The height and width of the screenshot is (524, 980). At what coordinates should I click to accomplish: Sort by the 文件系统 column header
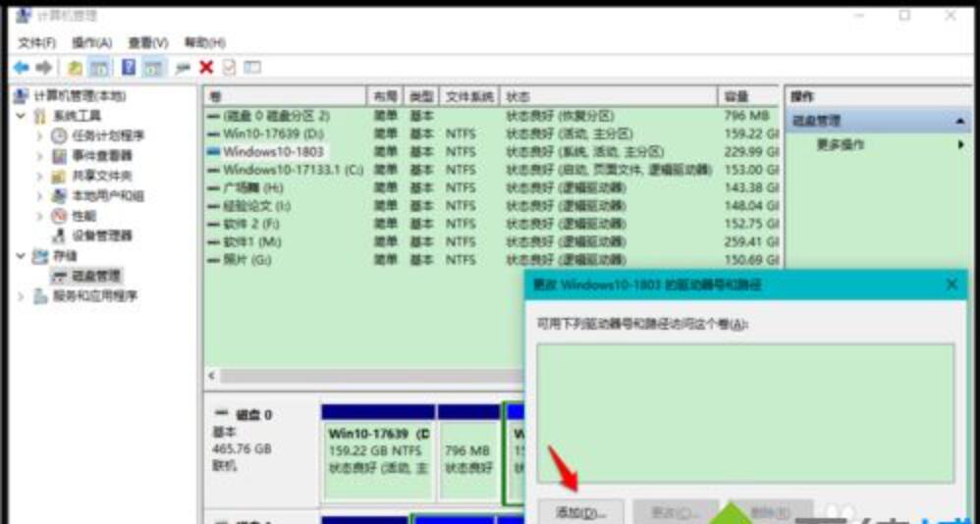point(469,97)
